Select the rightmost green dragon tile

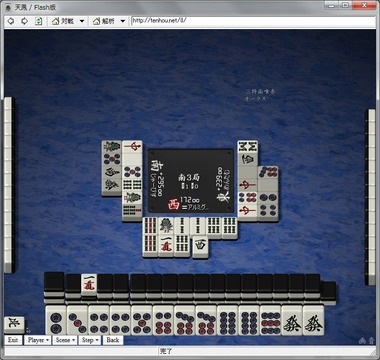click(313, 321)
